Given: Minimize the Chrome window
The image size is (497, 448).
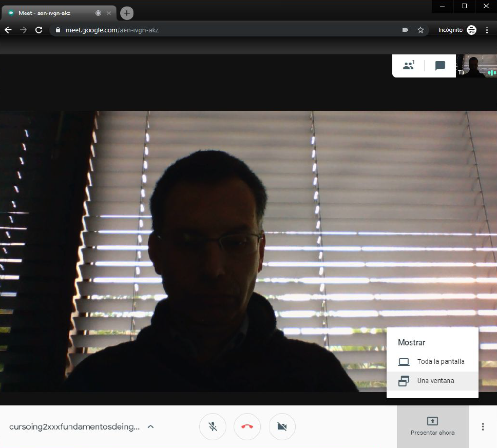Looking at the screenshot, I should click(443, 6).
